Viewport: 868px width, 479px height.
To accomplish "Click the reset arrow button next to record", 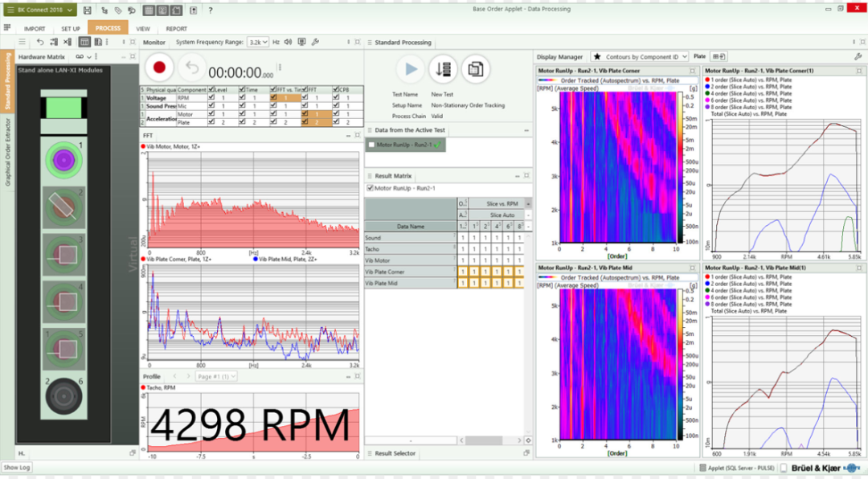I will point(191,68).
